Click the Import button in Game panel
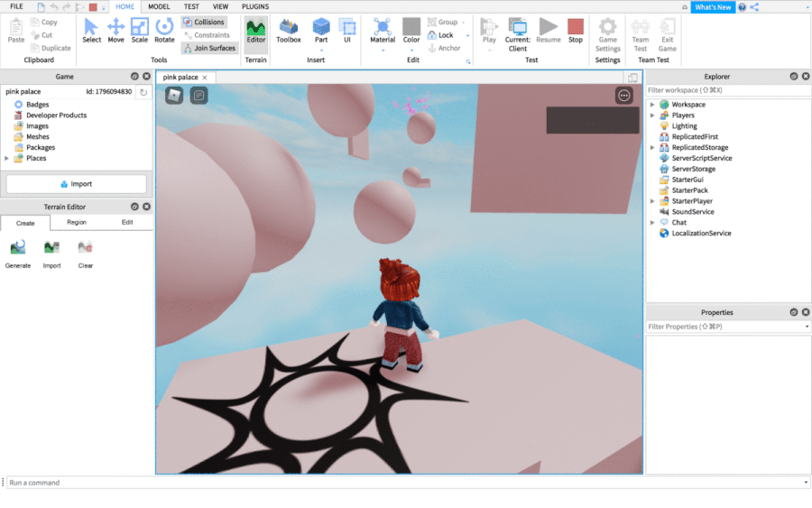 click(77, 184)
